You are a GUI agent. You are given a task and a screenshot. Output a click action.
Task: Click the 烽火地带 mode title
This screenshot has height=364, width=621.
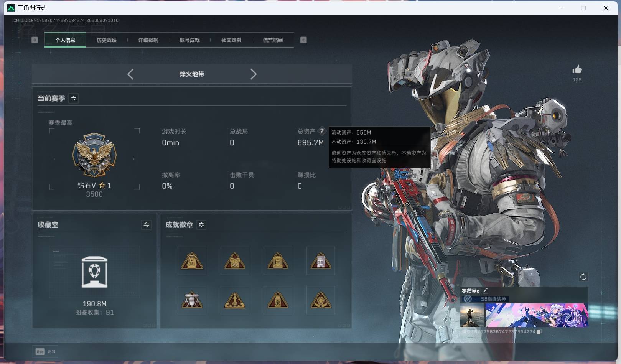coord(192,74)
